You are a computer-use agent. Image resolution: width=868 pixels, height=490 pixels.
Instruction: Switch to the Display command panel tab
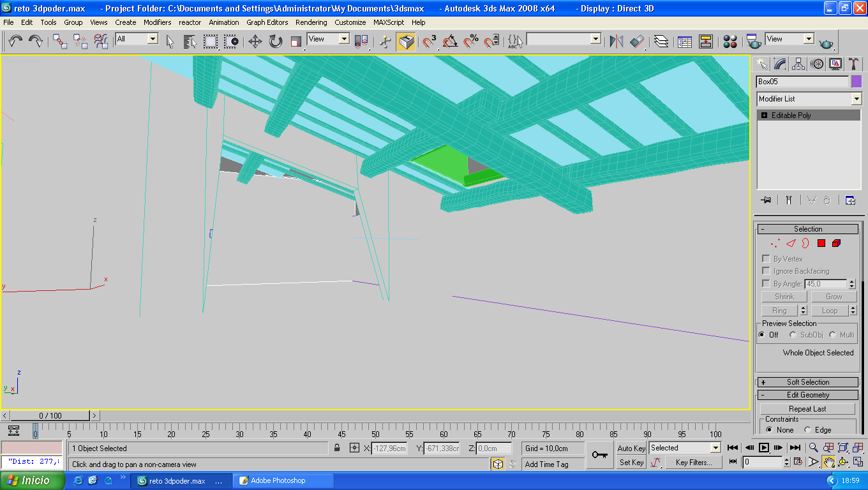(835, 64)
